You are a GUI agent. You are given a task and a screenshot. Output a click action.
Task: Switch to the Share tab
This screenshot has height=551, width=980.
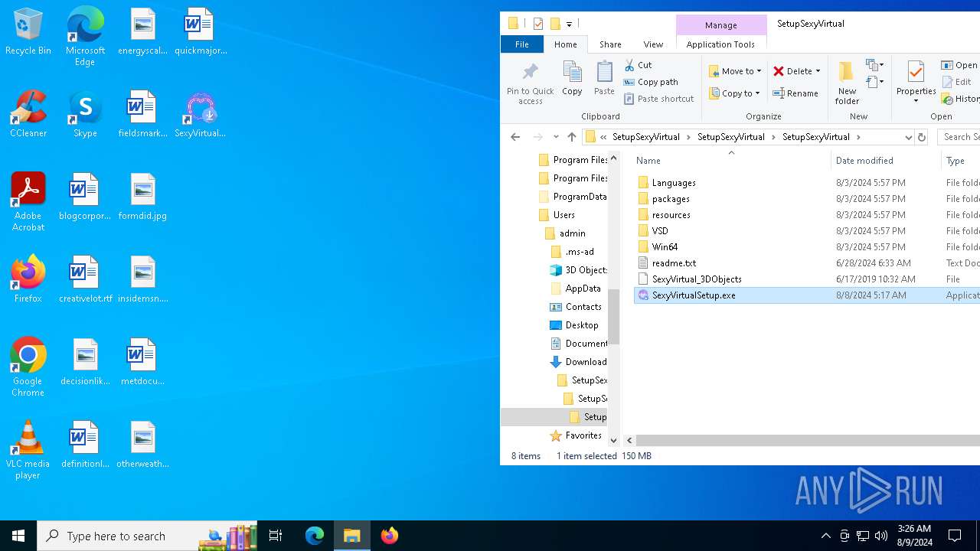pos(610,44)
